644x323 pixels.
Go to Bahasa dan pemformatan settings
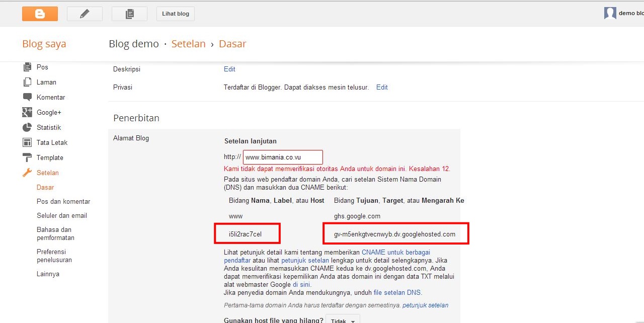[55, 233]
